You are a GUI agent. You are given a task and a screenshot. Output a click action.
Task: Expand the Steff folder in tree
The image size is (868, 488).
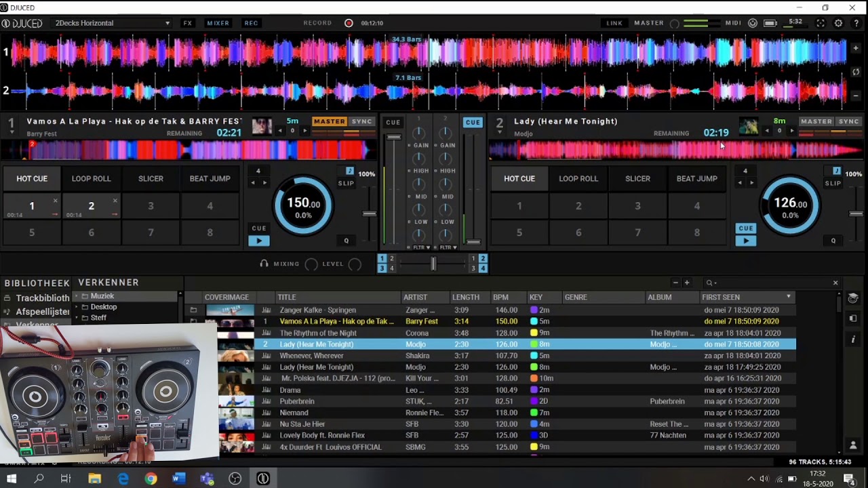point(77,318)
